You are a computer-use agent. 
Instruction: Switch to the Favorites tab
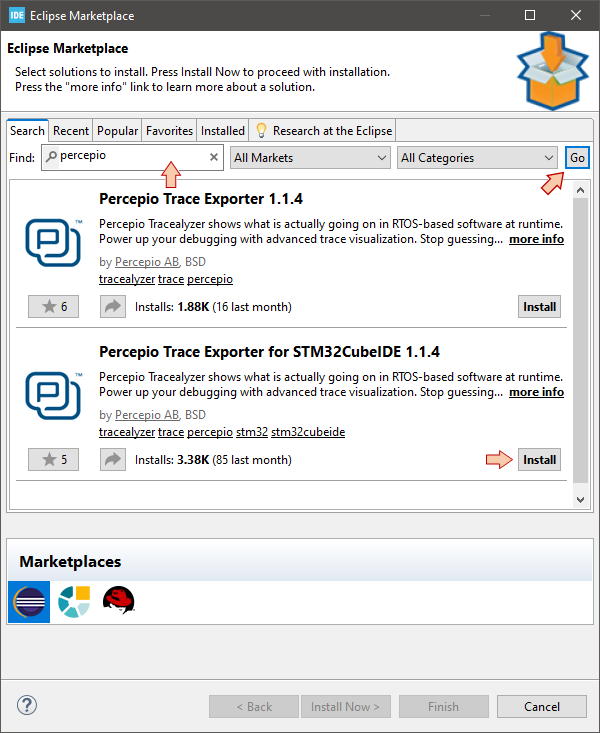[169, 130]
